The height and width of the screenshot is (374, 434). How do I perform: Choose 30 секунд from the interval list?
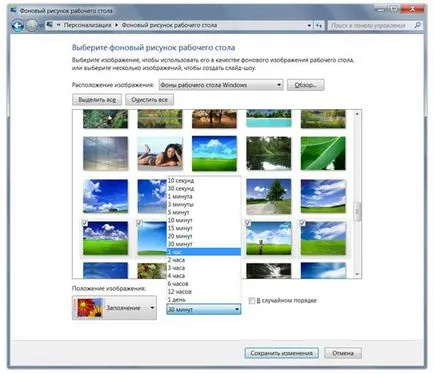coord(203,188)
